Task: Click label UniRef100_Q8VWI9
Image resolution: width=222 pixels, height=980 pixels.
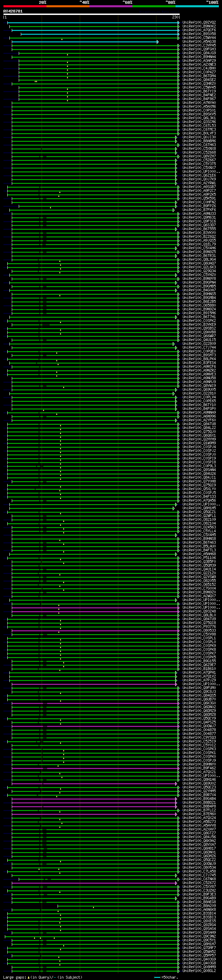Action: [x=199, y=386]
